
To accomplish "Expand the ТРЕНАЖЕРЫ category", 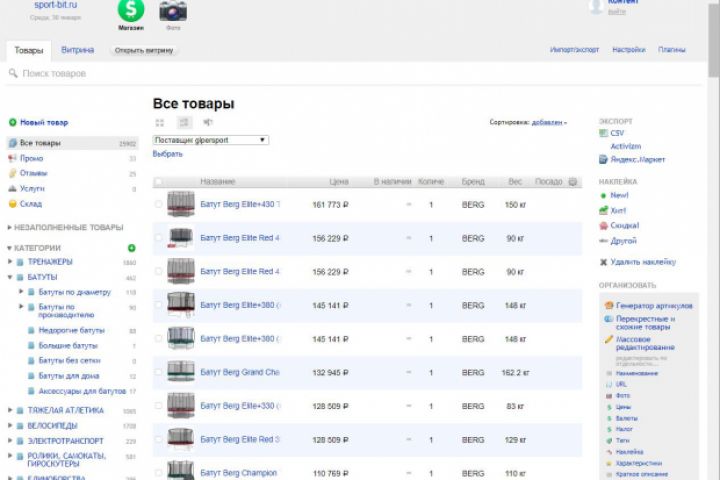I will pyautogui.click(x=10, y=262).
